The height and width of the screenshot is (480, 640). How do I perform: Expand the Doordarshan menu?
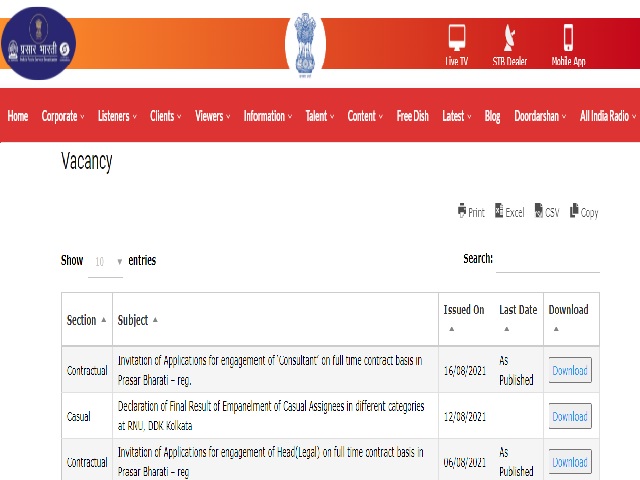pyautogui.click(x=540, y=116)
